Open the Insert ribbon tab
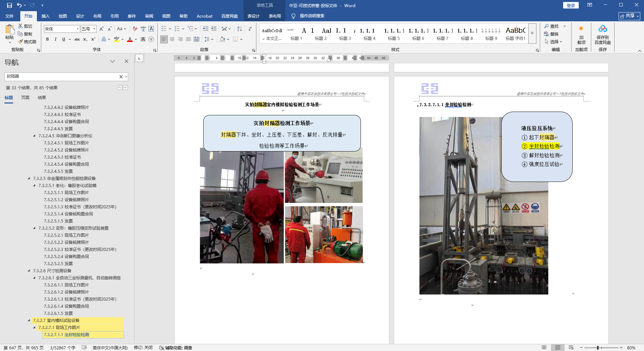The image size is (644, 351). [45, 16]
